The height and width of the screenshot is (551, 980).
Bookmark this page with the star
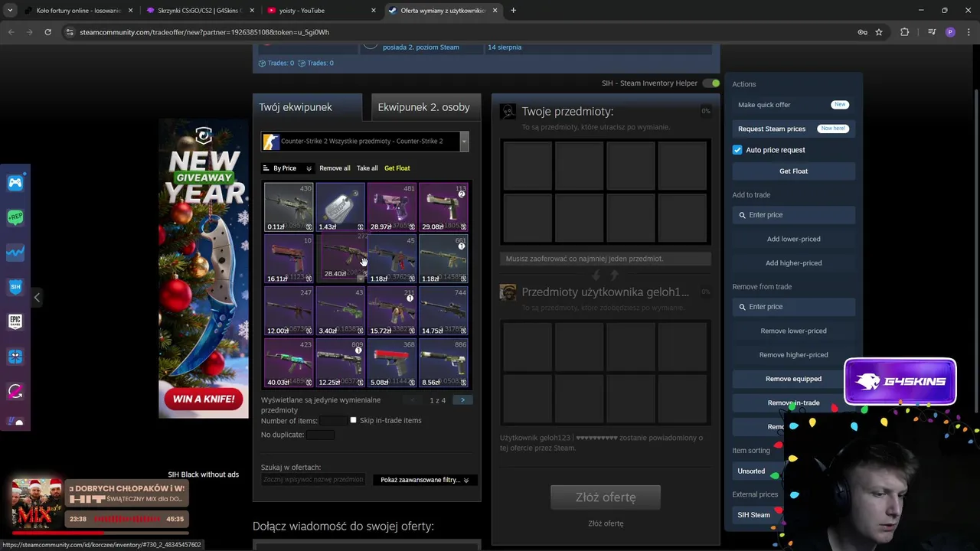click(x=879, y=32)
